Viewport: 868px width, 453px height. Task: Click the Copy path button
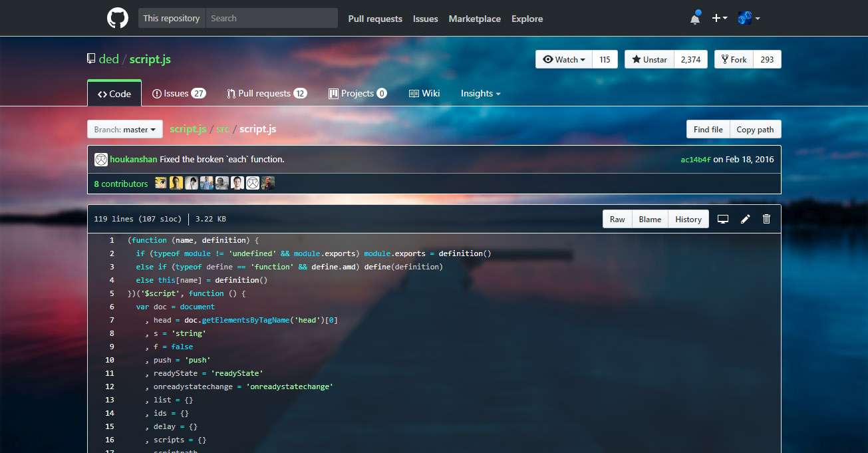click(x=756, y=129)
